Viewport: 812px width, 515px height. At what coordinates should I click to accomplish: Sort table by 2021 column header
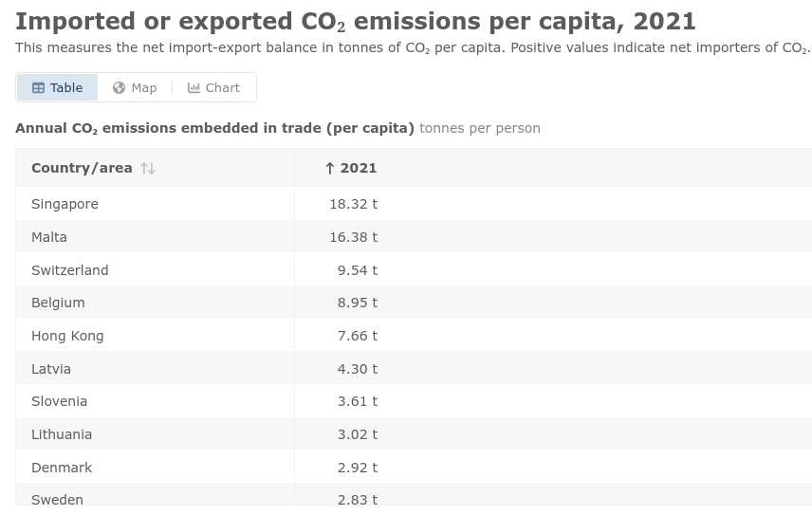pyautogui.click(x=358, y=168)
